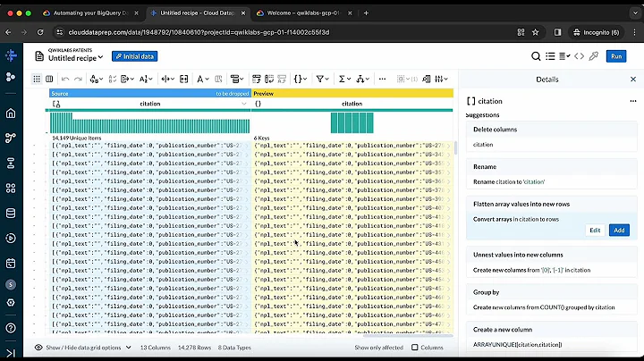Open the apps grid icon in sidebar
The height and width of the screenshot is (361, 644).
coord(11,189)
